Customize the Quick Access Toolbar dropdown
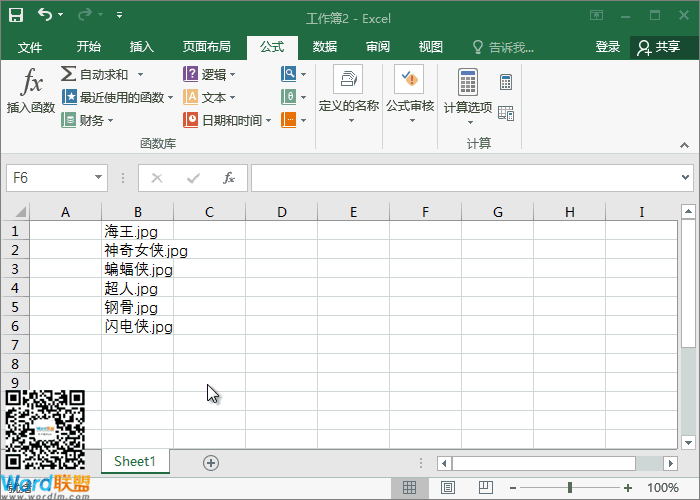700x500 pixels. click(x=119, y=15)
